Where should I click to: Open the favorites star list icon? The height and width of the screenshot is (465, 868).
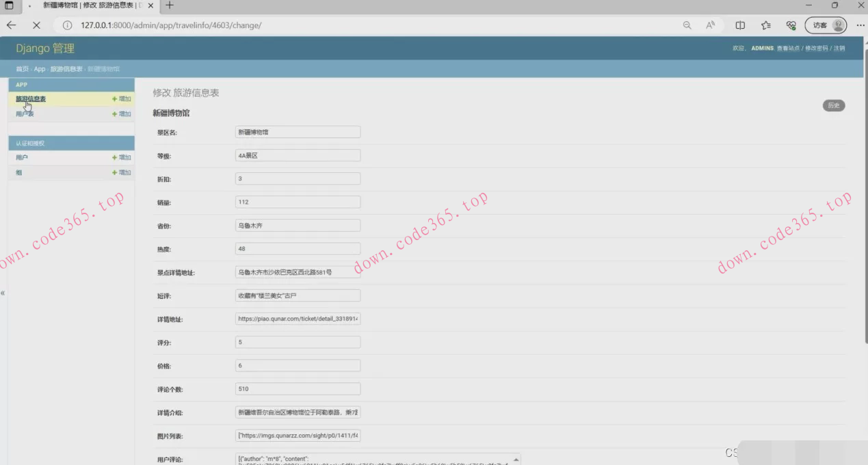click(765, 25)
